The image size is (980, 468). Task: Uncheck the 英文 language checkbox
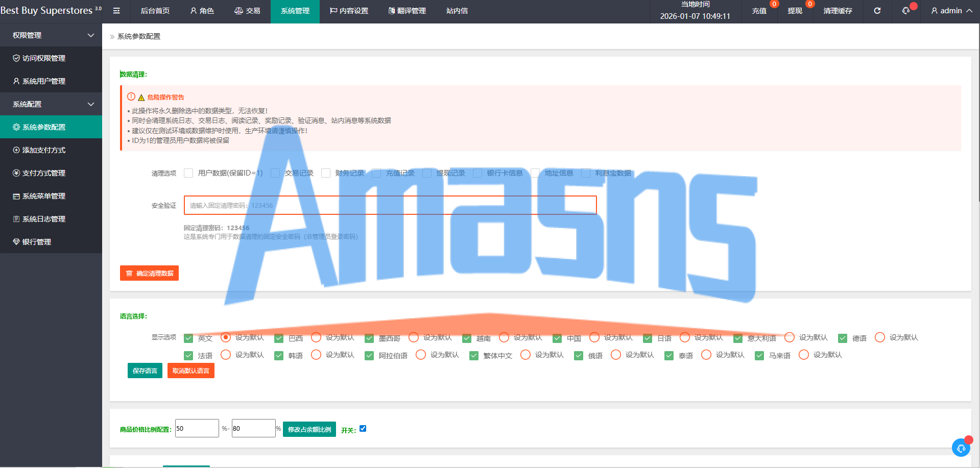pos(188,338)
